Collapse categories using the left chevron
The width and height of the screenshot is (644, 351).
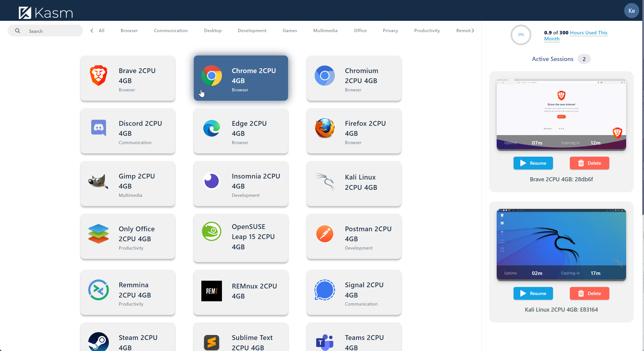coord(91,30)
